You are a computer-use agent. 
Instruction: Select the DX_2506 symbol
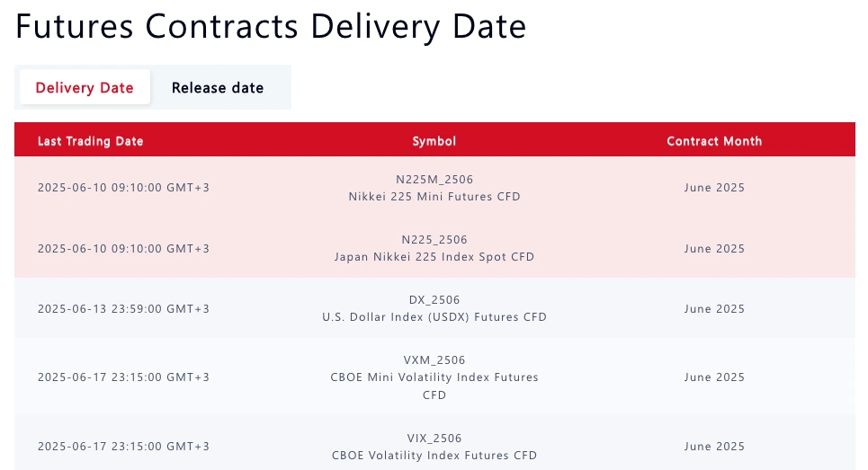[434, 299]
